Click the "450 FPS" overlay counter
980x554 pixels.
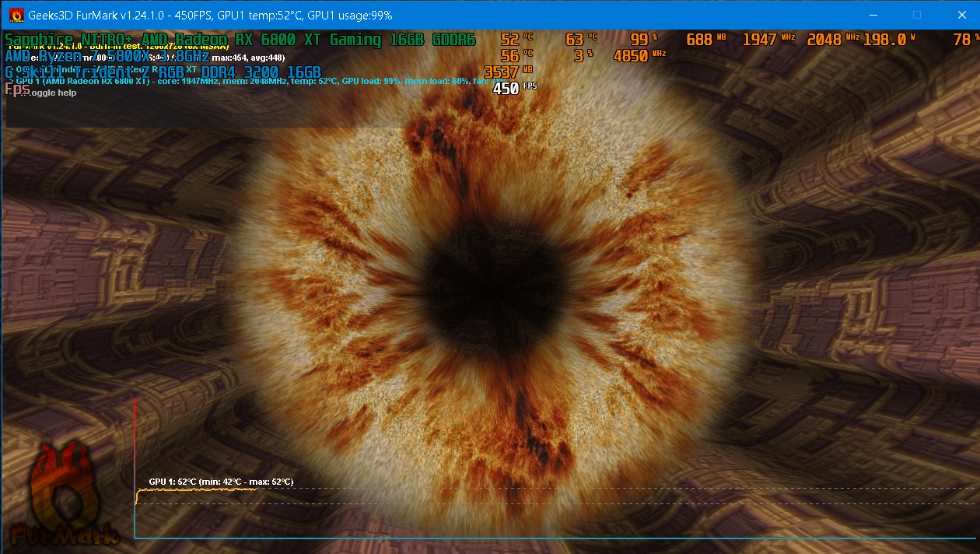[x=515, y=88]
